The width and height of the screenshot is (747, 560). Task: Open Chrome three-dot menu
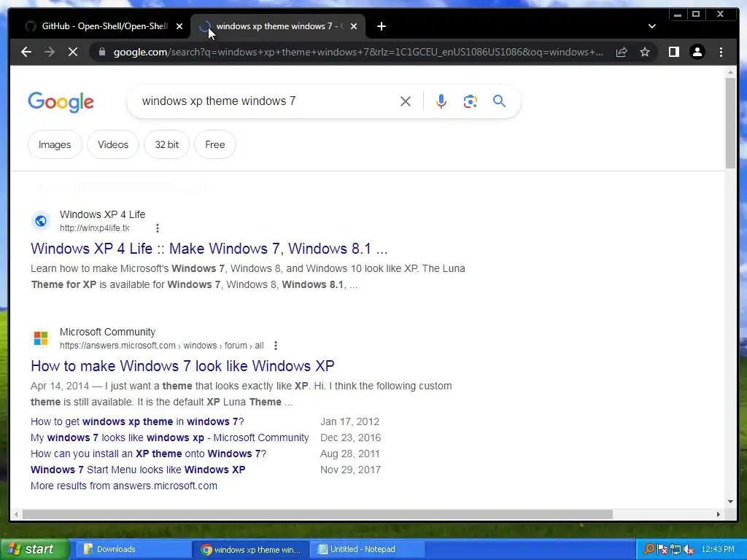tap(721, 52)
